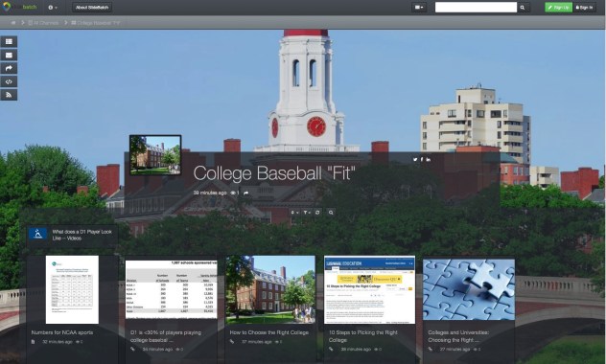This screenshot has width=606, height=364.
Task: Share the channel on Twitter
Action: click(415, 159)
